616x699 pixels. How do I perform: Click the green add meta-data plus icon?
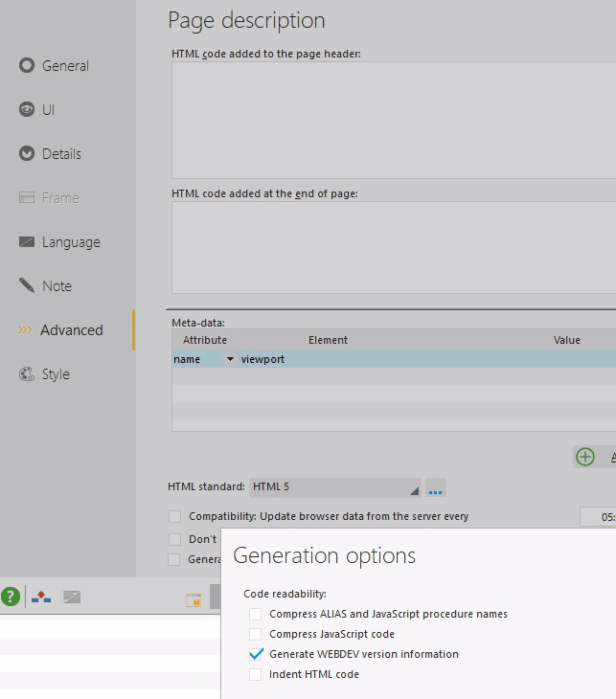click(x=585, y=457)
